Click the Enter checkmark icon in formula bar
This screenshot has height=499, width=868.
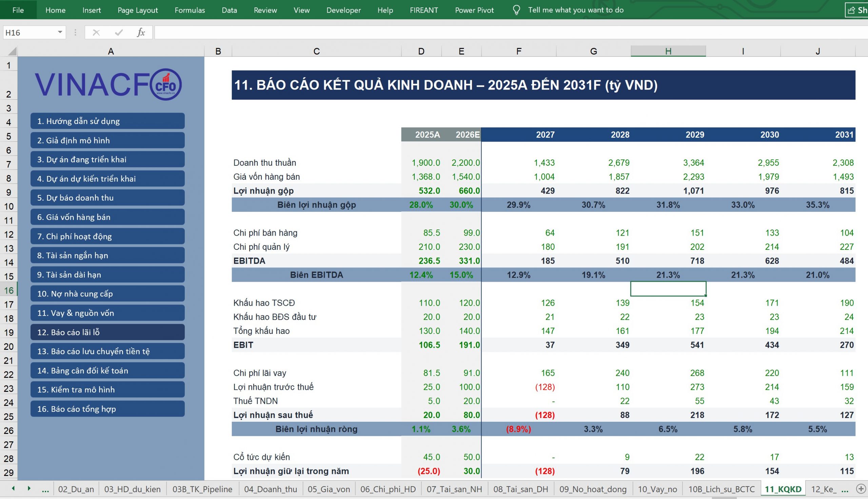[x=119, y=33]
